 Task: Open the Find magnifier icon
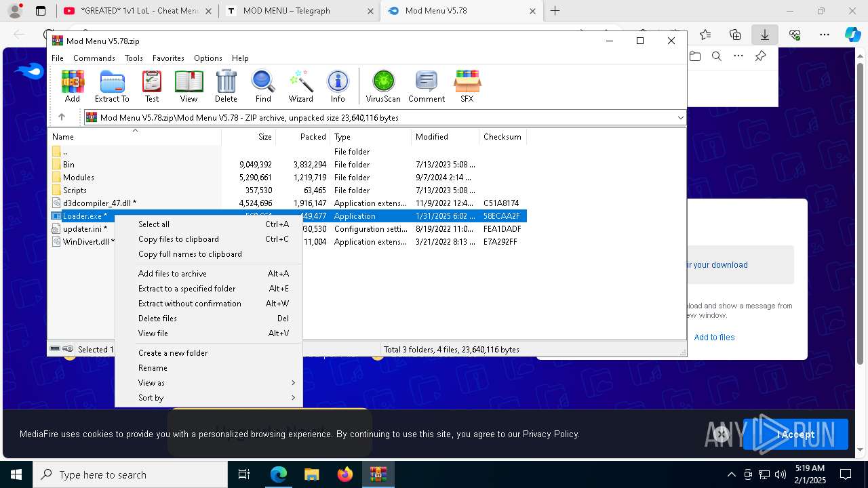click(263, 86)
